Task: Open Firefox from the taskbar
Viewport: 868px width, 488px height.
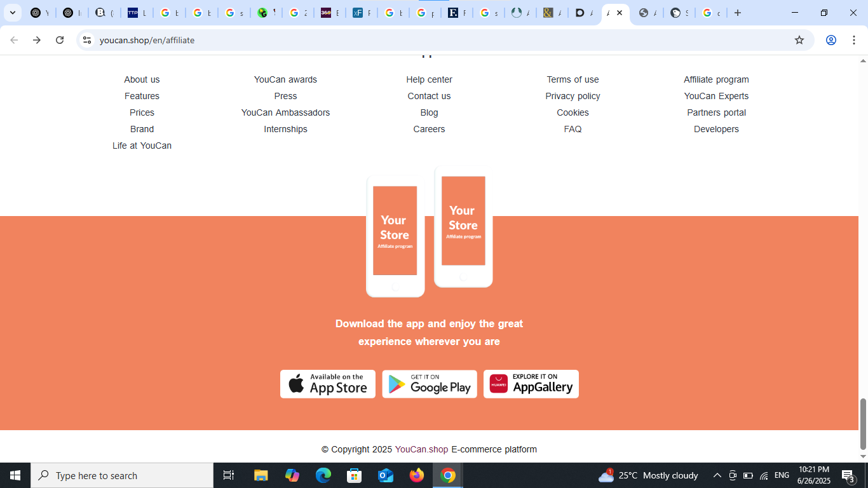Action: pyautogui.click(x=417, y=475)
